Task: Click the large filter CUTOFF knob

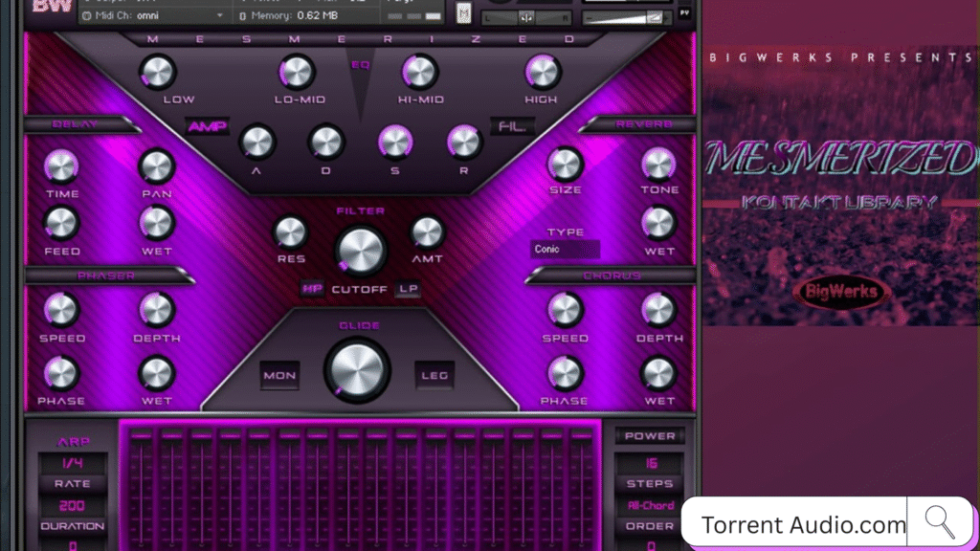Action: (x=361, y=251)
